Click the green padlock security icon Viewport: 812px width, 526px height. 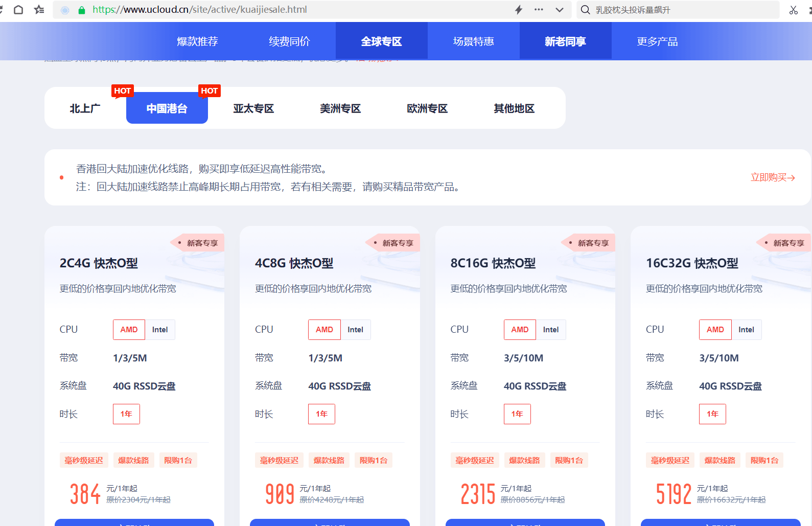point(81,10)
